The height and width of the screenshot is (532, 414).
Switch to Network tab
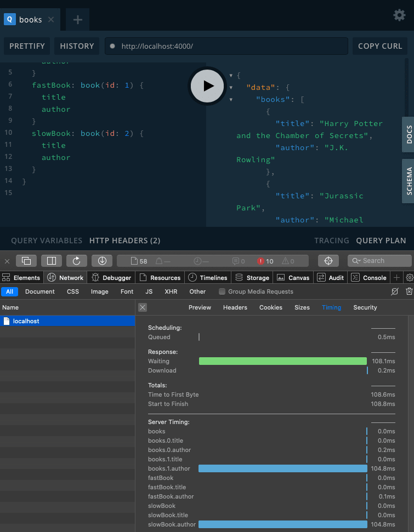pos(65,278)
